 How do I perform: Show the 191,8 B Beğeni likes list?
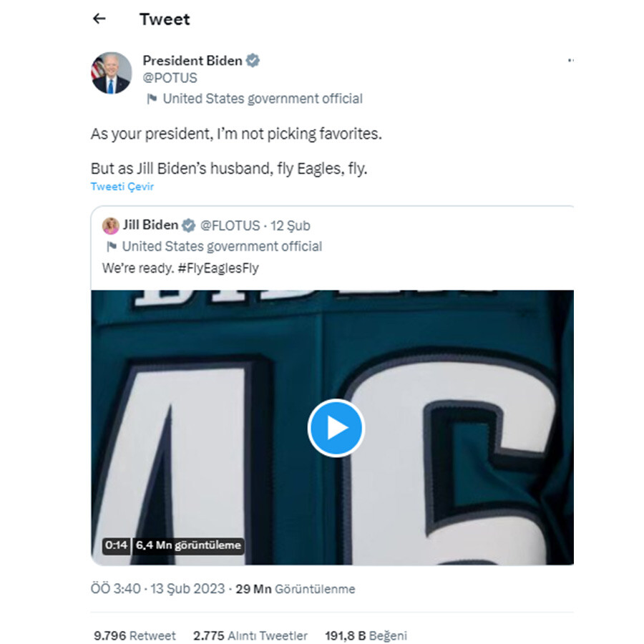click(x=366, y=635)
